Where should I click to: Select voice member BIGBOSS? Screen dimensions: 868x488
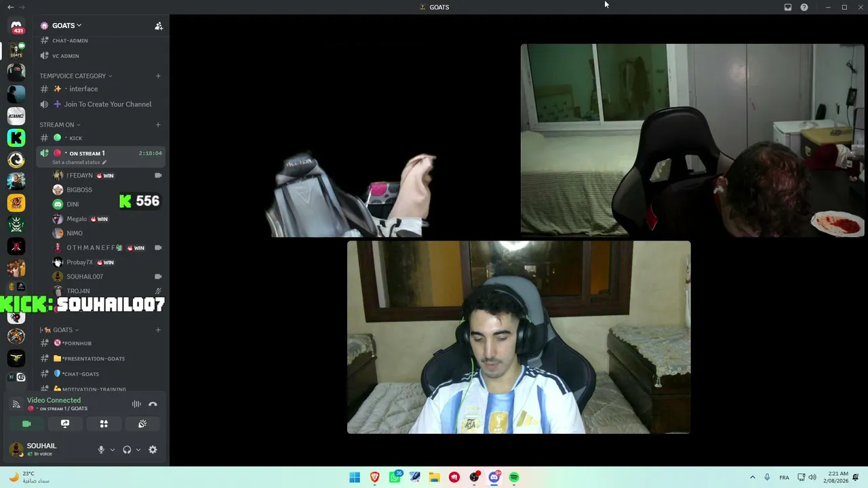click(108, 190)
